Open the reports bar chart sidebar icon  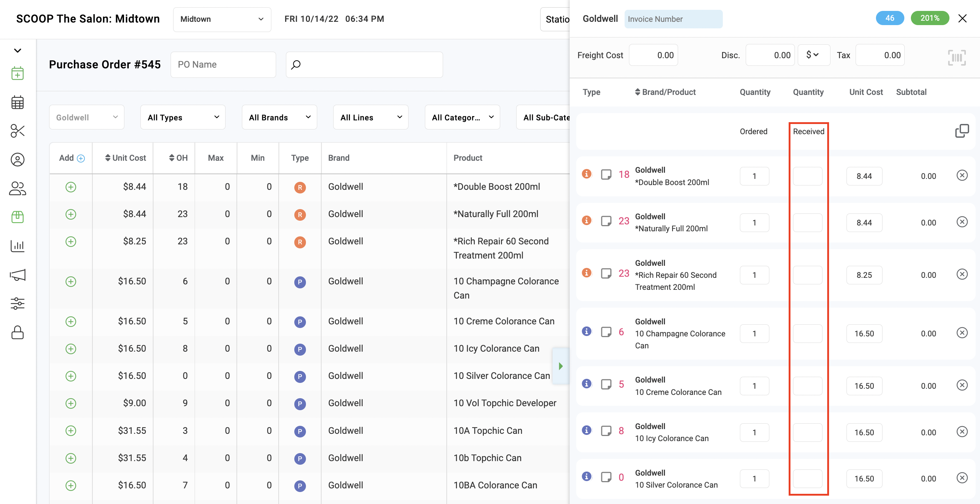(x=17, y=246)
